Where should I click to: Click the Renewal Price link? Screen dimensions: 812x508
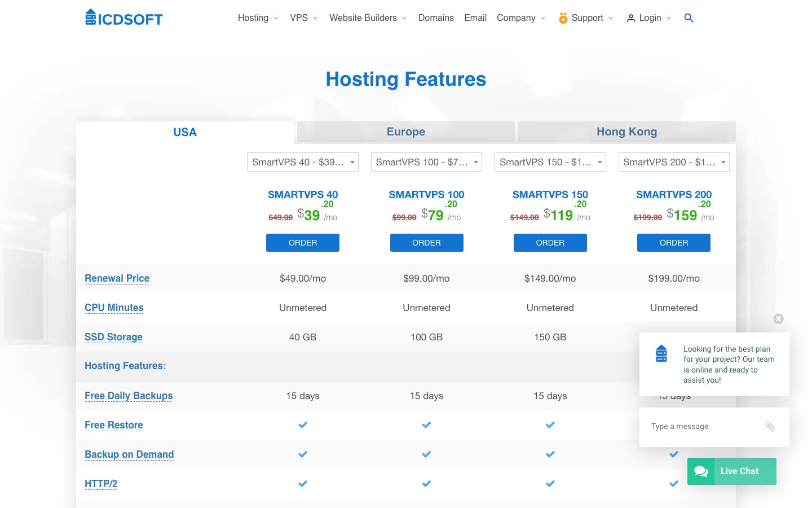pos(117,278)
